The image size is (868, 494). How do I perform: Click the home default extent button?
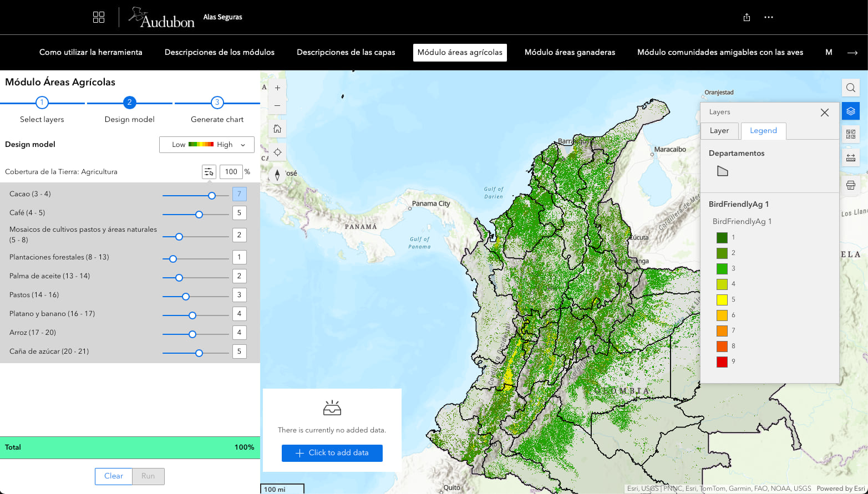277,128
